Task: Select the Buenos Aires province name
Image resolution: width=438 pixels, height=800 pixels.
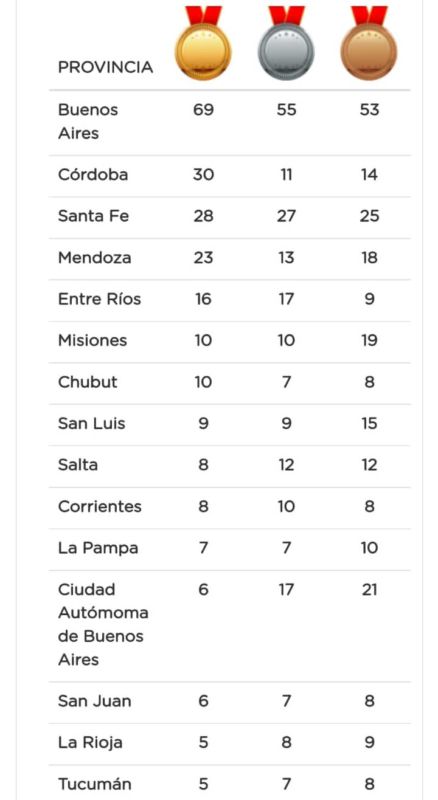Action: click(88, 121)
